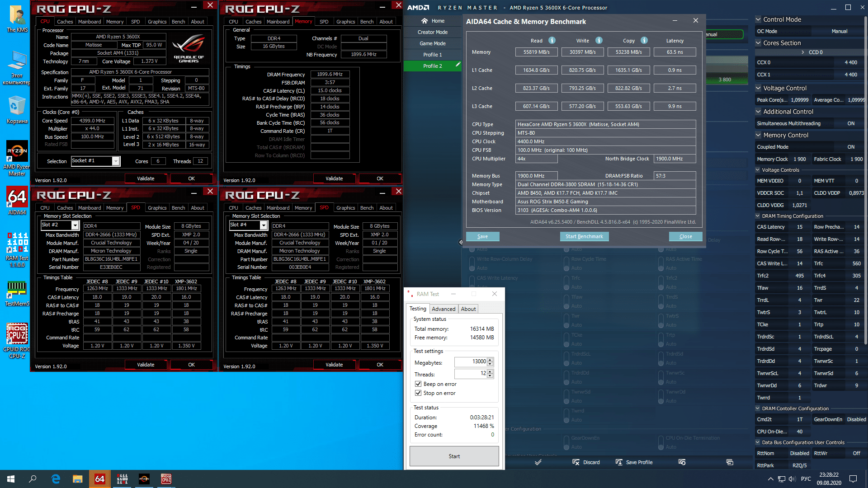Click the copy profile icon in bottom bar

(x=729, y=462)
